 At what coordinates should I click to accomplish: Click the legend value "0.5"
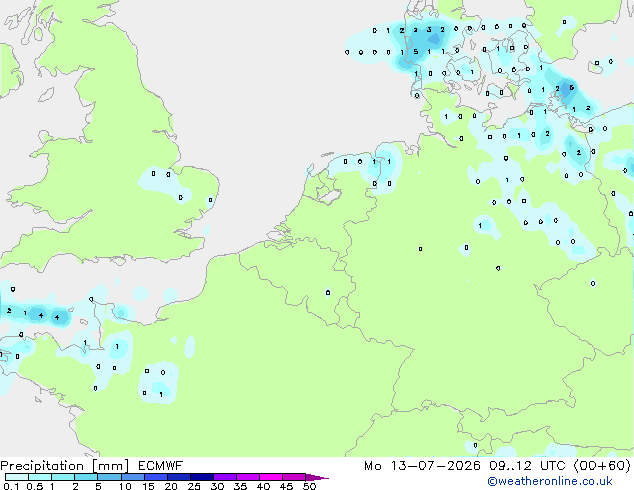(34, 486)
